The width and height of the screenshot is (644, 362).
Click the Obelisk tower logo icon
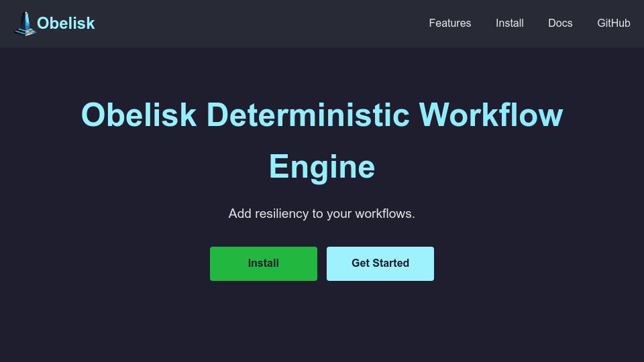point(25,24)
